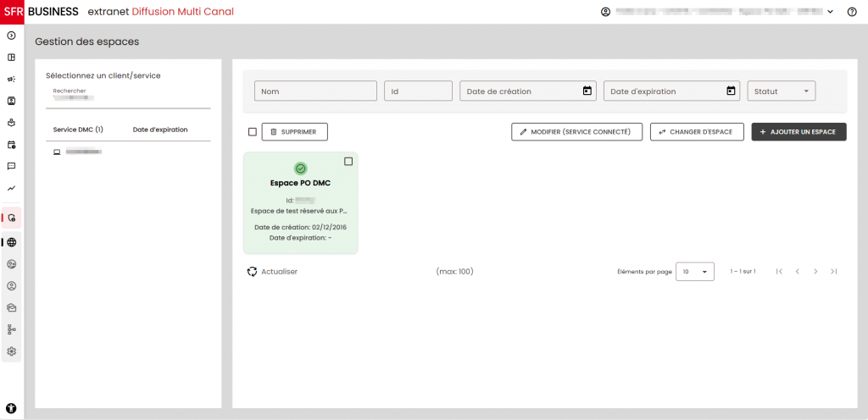This screenshot has width=868, height=420.
Task: Expand the Statut filter dropdown
Action: coord(781,91)
